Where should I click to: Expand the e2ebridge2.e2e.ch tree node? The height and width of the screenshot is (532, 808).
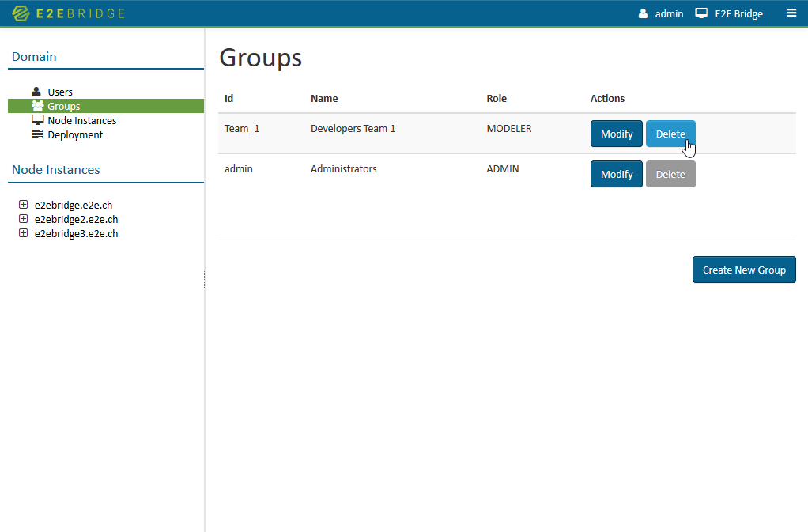coord(23,219)
